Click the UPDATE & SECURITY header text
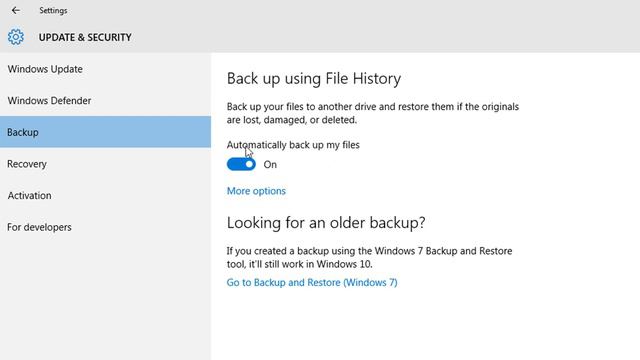Viewport: 640px width, 360px height. (85, 37)
